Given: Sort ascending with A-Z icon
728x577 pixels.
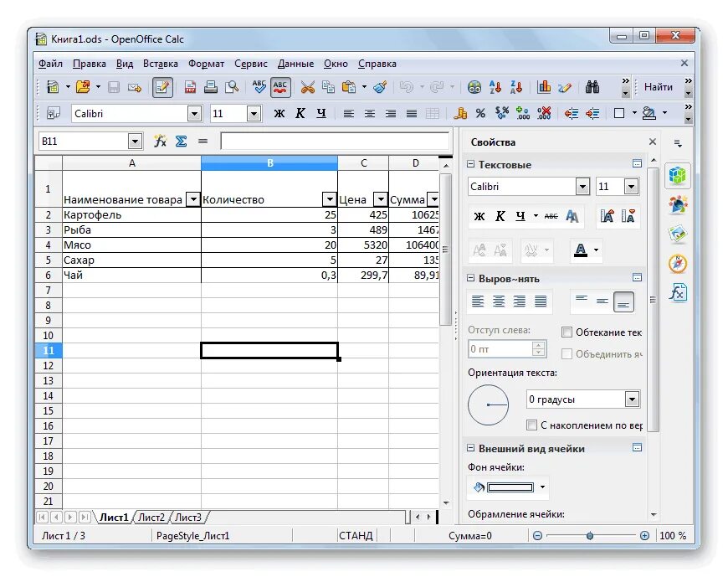Looking at the screenshot, I should pos(495,87).
